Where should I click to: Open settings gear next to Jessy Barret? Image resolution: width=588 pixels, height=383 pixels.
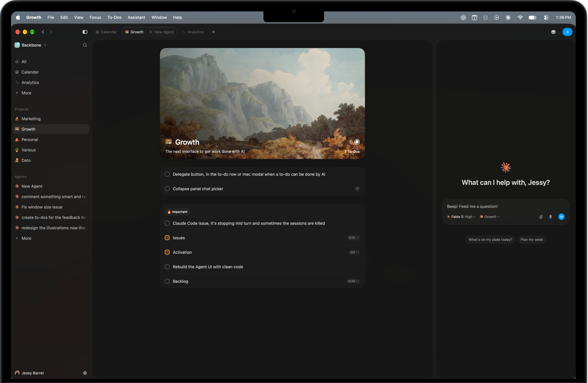[85, 373]
